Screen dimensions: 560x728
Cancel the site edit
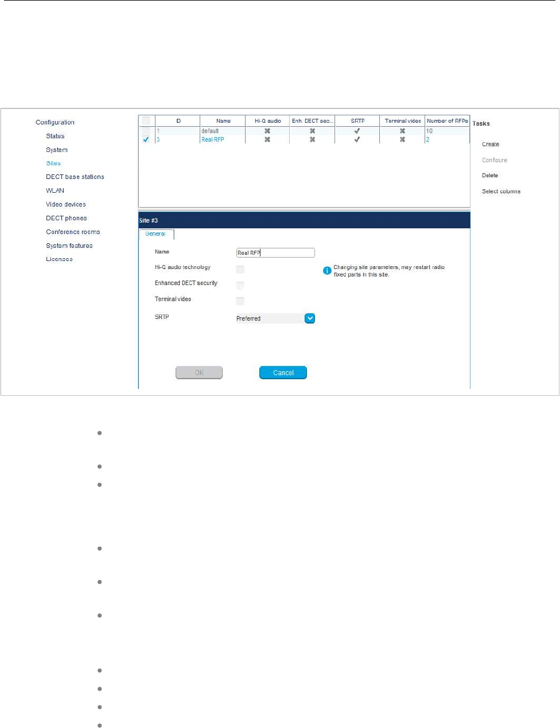pyautogui.click(x=283, y=373)
